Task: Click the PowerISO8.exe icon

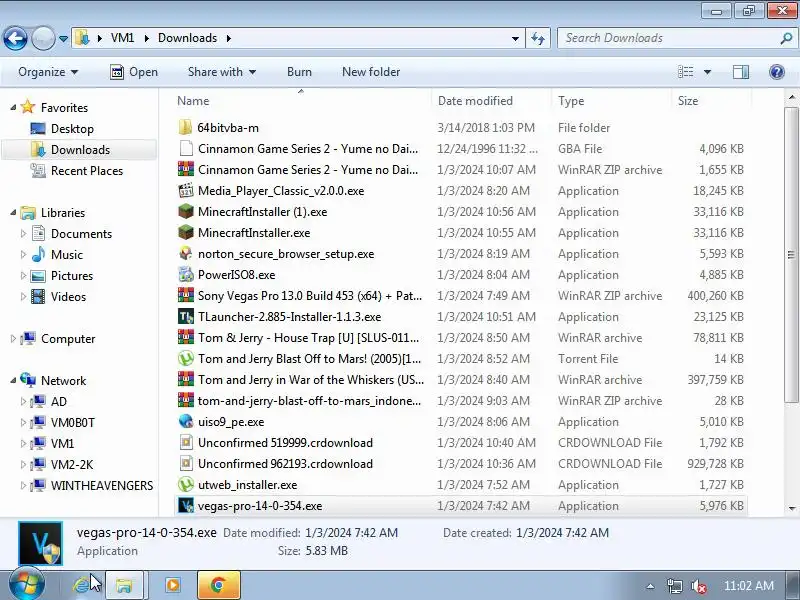Action: click(186, 274)
